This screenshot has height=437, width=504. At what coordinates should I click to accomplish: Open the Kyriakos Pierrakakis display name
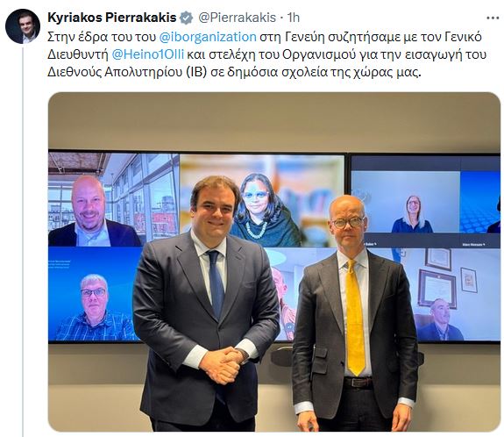(112, 18)
